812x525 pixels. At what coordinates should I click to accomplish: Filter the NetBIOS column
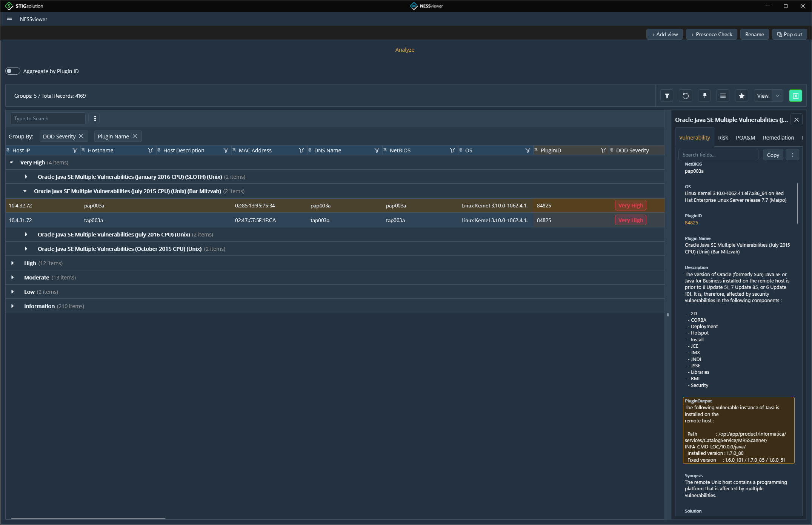pos(452,150)
